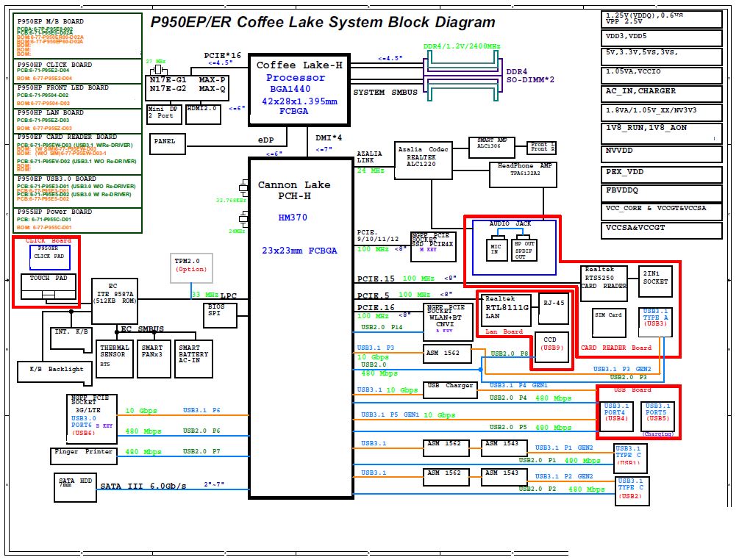Image resolution: width=739 pixels, height=560 pixels.
Task: Click the 27 MHz crystal symbol
Action: pos(158,71)
